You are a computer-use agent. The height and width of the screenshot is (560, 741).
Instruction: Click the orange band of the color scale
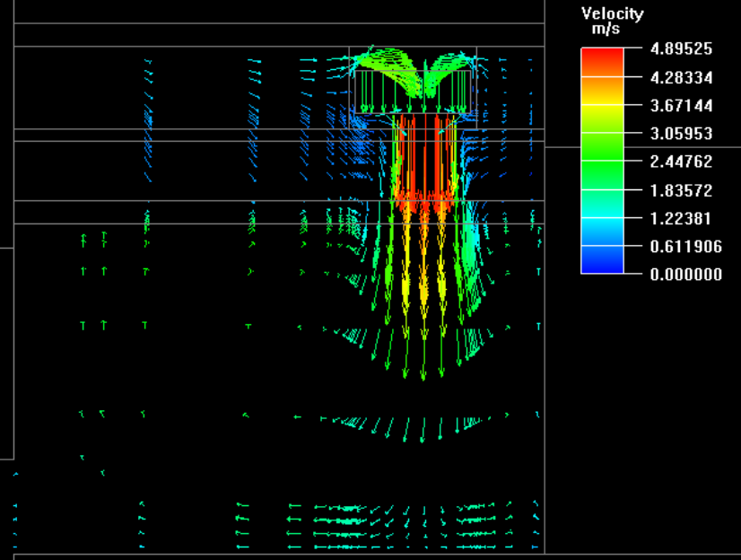(602, 85)
